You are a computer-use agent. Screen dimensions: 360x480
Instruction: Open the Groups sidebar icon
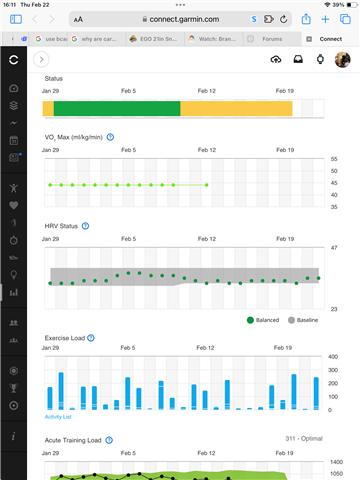point(14,340)
